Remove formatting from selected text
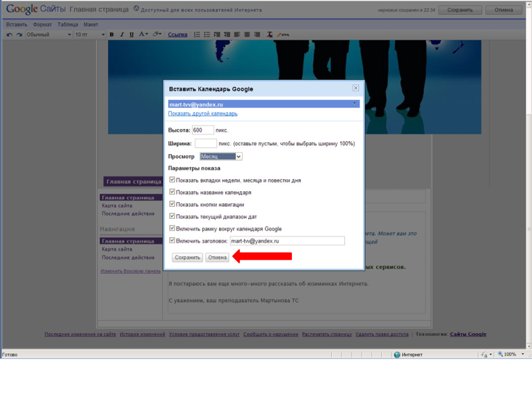Viewport: 532px width, 400px height. coord(270,35)
